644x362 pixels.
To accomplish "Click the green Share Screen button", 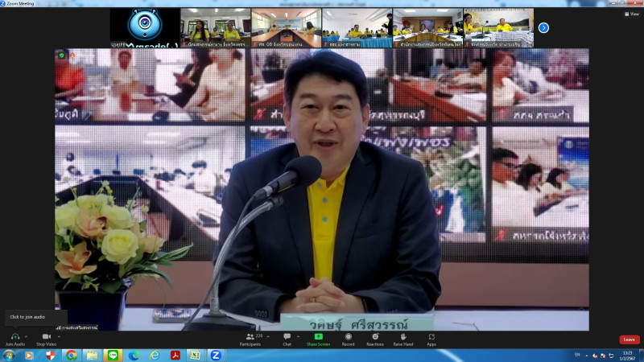I will pyautogui.click(x=318, y=339).
